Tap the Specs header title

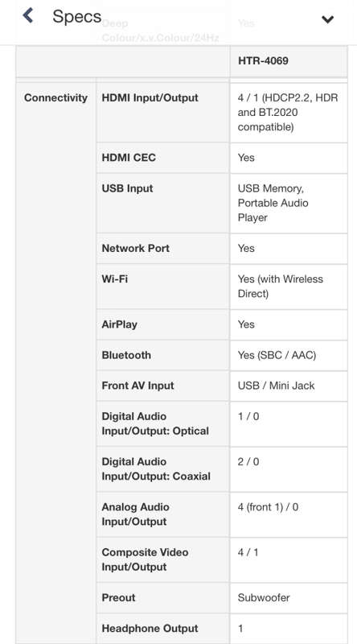(76, 17)
